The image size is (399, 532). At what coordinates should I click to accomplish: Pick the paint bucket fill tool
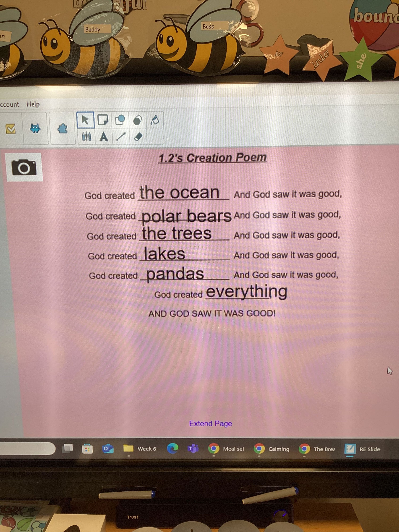point(155,120)
